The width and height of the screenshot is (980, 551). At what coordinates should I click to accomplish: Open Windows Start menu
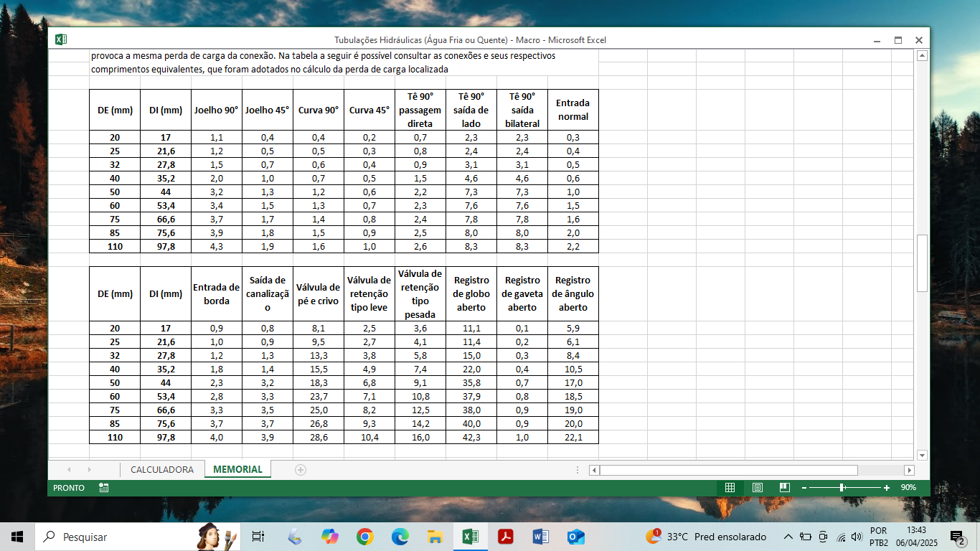(x=17, y=537)
